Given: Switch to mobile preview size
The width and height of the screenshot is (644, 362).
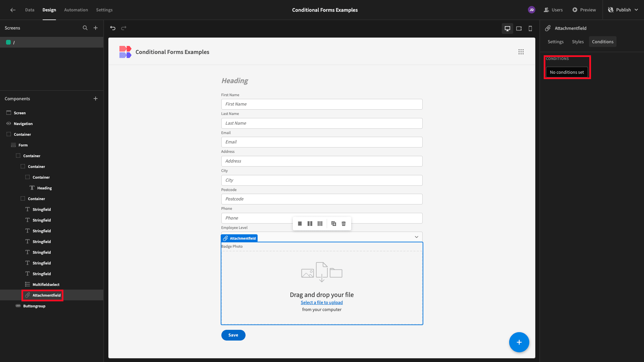Looking at the screenshot, I should coord(530,28).
